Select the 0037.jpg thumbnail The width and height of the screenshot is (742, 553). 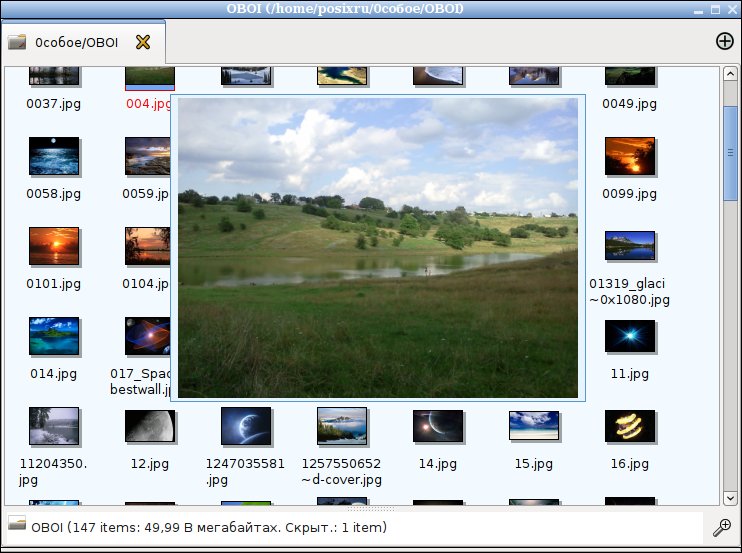click(x=54, y=76)
